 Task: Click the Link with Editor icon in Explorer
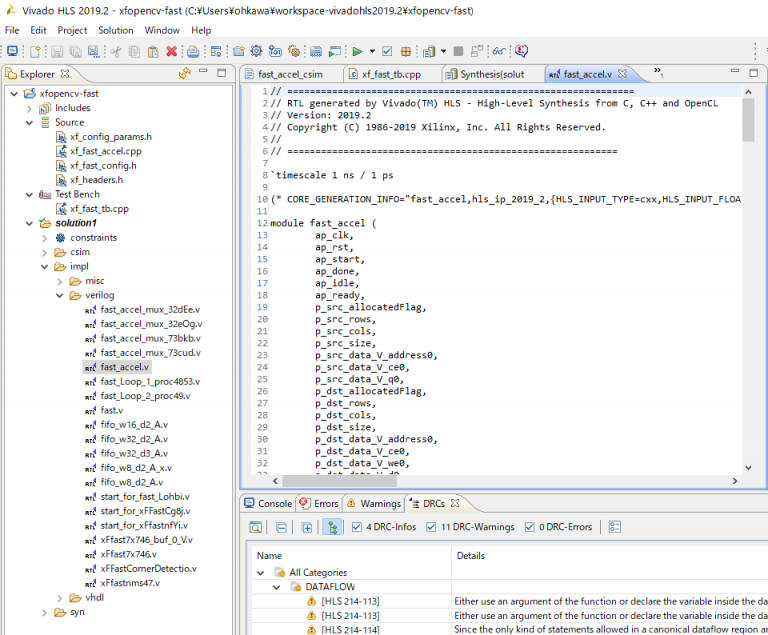tap(185, 74)
